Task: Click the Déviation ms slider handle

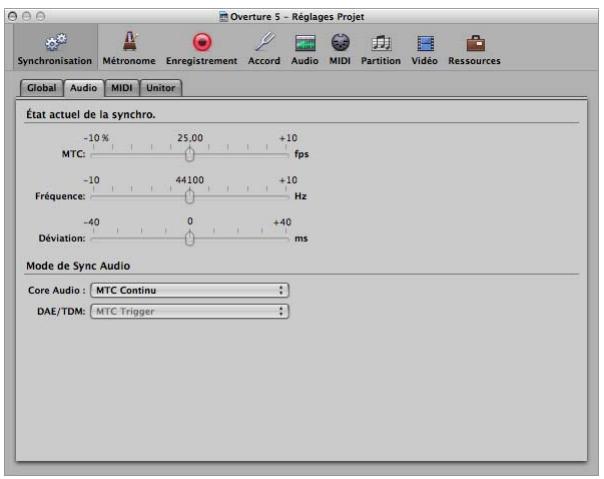Action: click(x=190, y=239)
